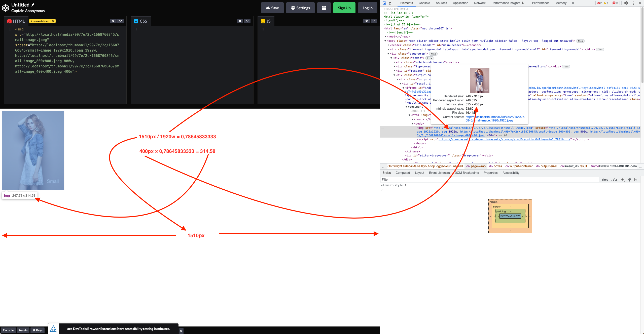Expand the mobile-editor-nav div node
This screenshot has height=334, width=644.
click(394, 62)
